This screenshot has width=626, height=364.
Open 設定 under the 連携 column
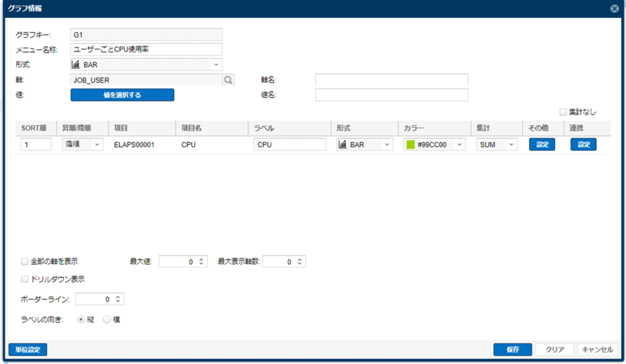tap(583, 144)
